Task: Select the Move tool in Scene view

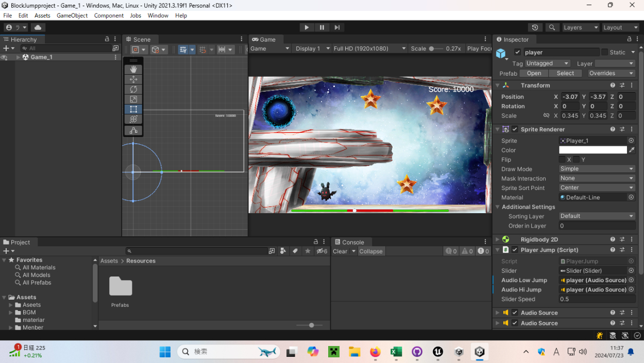Action: pos(133,79)
